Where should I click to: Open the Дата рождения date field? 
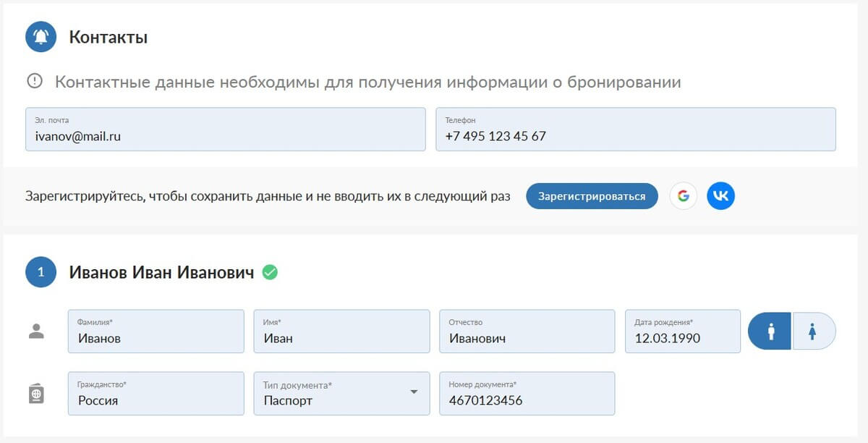683,332
